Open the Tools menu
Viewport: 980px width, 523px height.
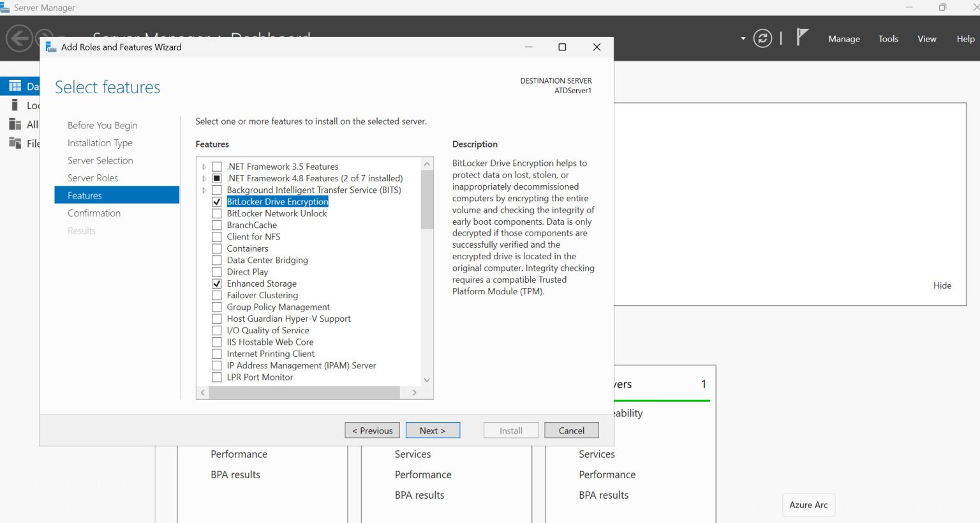[x=888, y=38]
